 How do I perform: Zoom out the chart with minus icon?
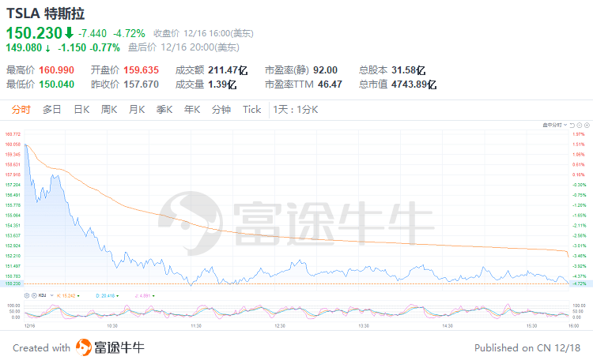pyautogui.click(x=580, y=126)
